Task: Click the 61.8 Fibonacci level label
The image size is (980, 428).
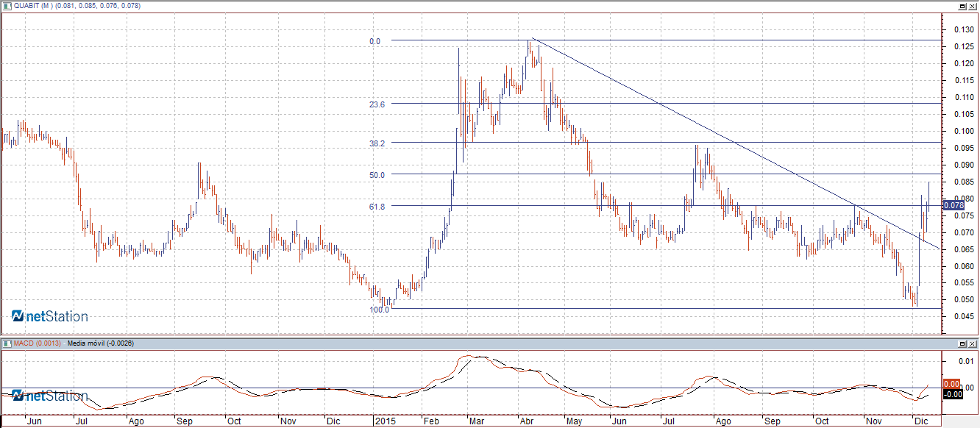Action: (377, 207)
